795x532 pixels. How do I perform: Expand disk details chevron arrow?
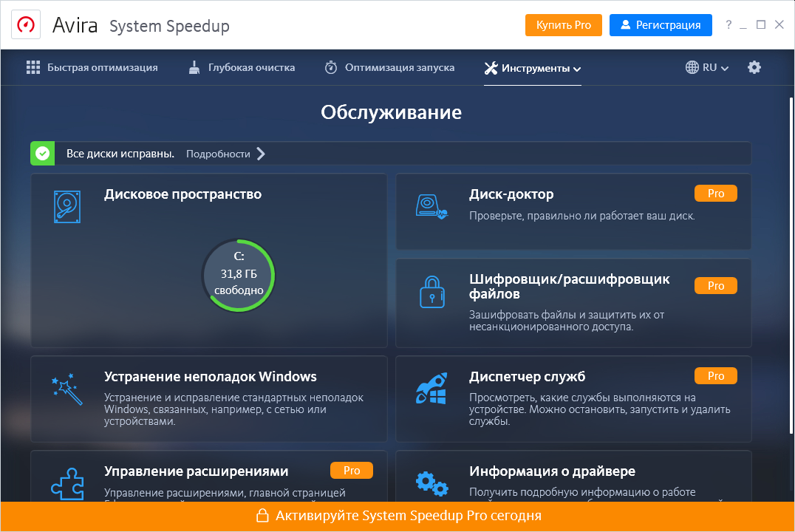261,154
